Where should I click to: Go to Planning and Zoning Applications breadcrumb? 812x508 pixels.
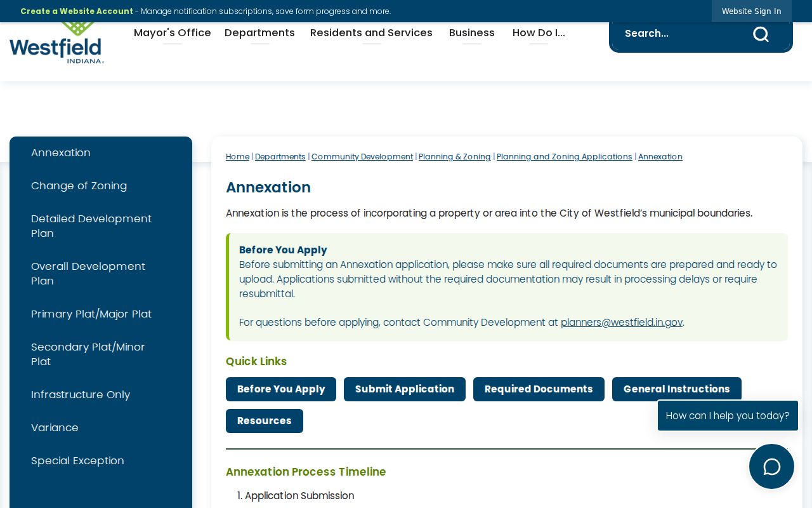565,157
